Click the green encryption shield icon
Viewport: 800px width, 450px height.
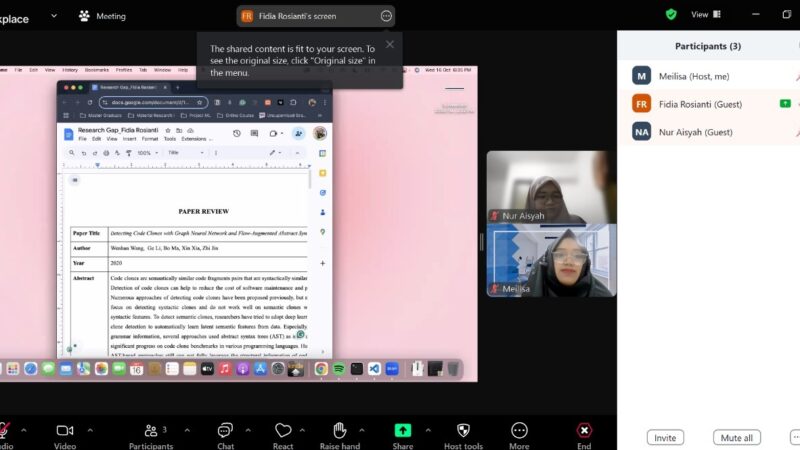[671, 14]
